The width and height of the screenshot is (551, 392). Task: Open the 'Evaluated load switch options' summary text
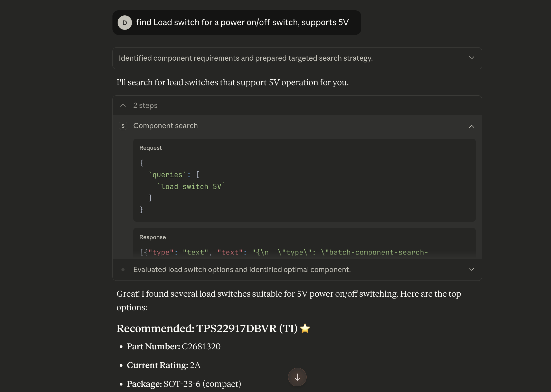242,269
